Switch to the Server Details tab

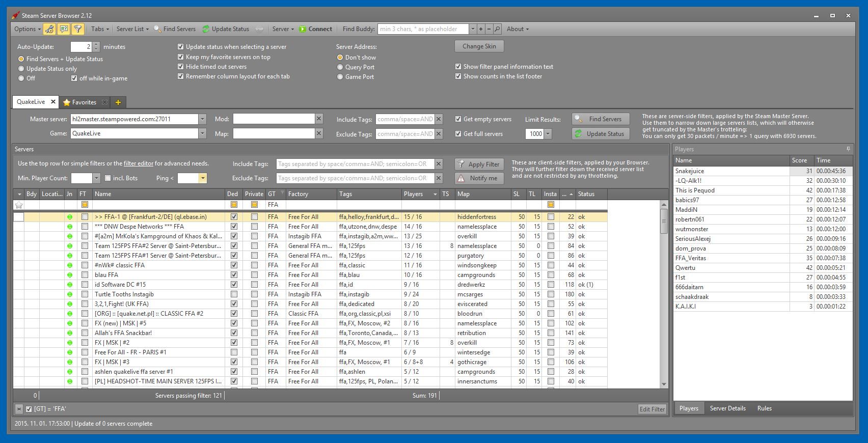pyautogui.click(x=727, y=408)
